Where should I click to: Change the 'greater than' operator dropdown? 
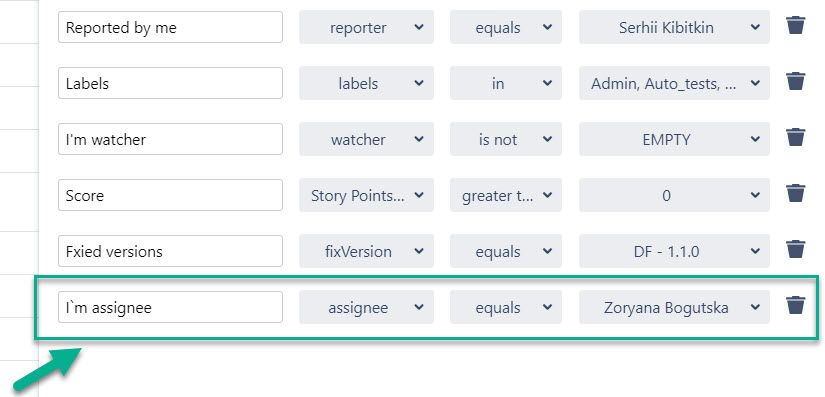click(506, 196)
